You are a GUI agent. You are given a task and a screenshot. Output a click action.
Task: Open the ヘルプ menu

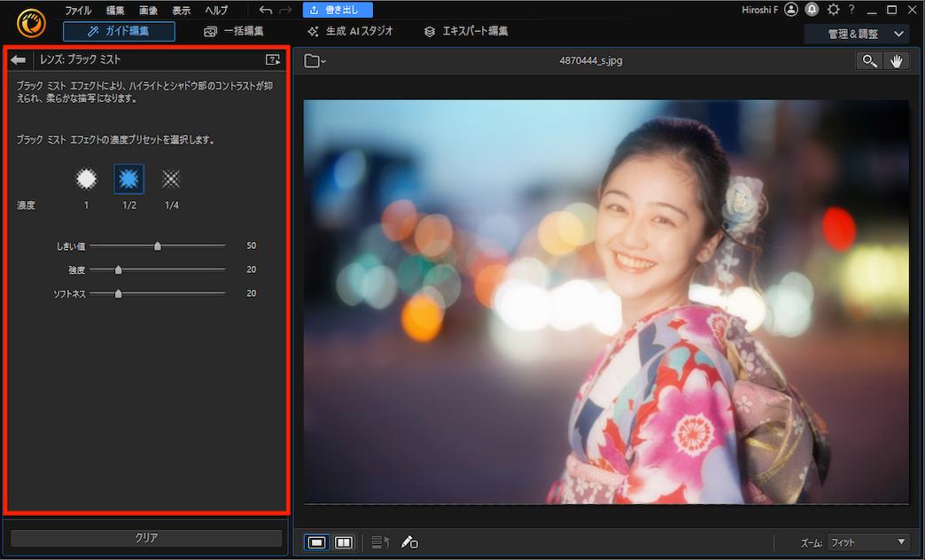click(x=216, y=11)
